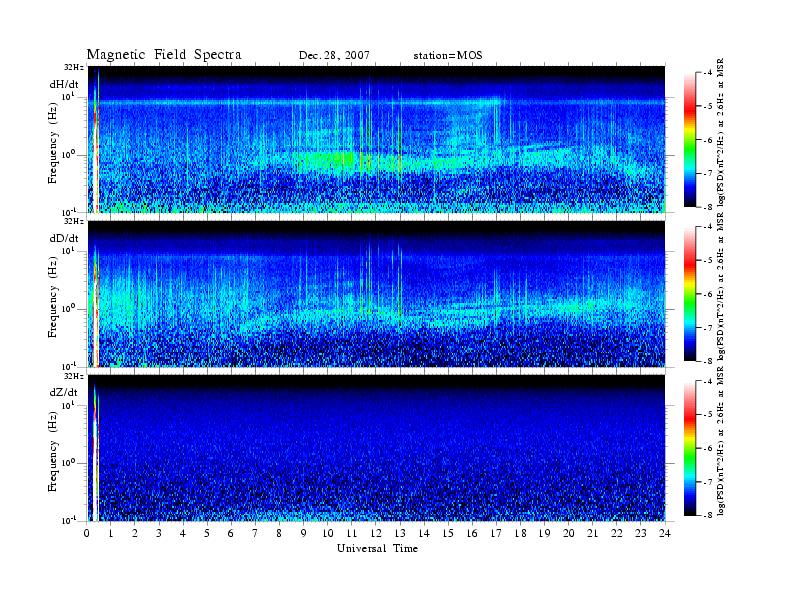Screen dimensions: 792x612
Task: Click the color bar beside the dZ/dt panel
Action: 689,448
